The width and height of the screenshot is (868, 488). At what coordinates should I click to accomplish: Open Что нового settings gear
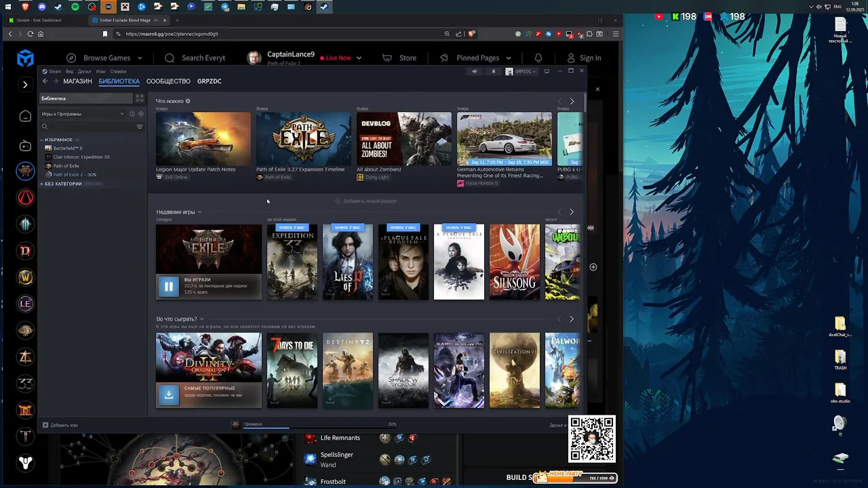pyautogui.click(x=188, y=101)
